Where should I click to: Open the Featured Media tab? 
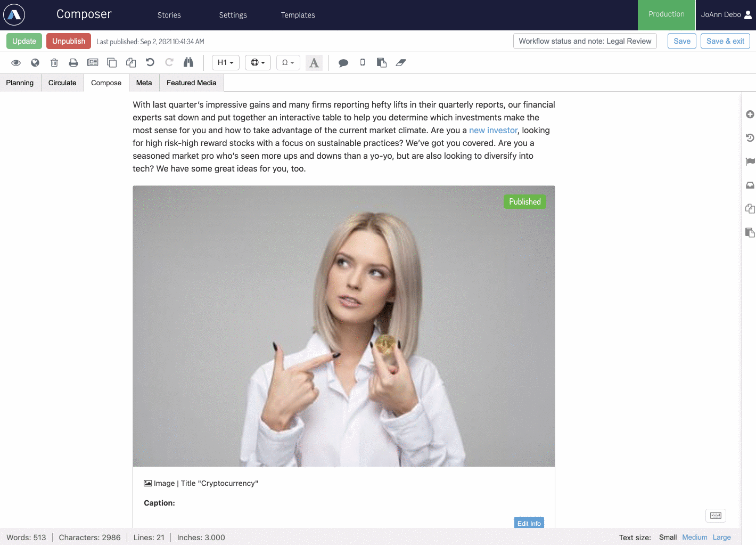(192, 83)
